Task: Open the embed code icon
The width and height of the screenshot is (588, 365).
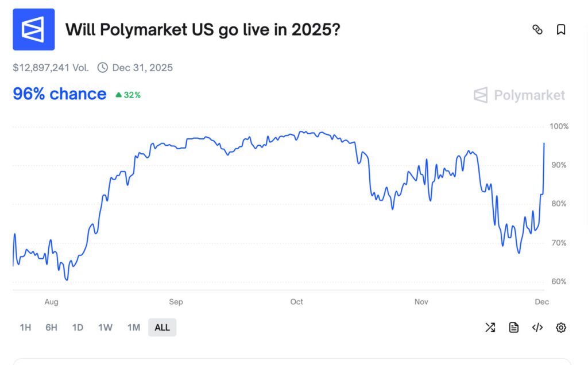Action: (536, 328)
